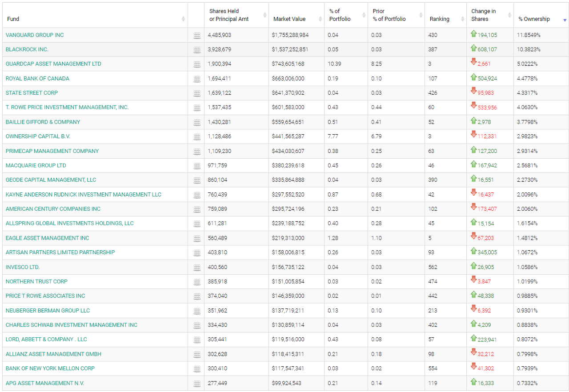Open grid icon in BlackRock Inc. row
569x392 pixels.
click(197, 50)
